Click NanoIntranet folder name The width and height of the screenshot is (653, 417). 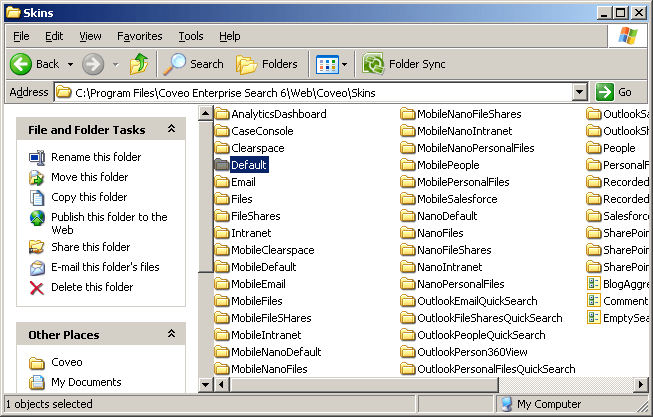tap(449, 267)
